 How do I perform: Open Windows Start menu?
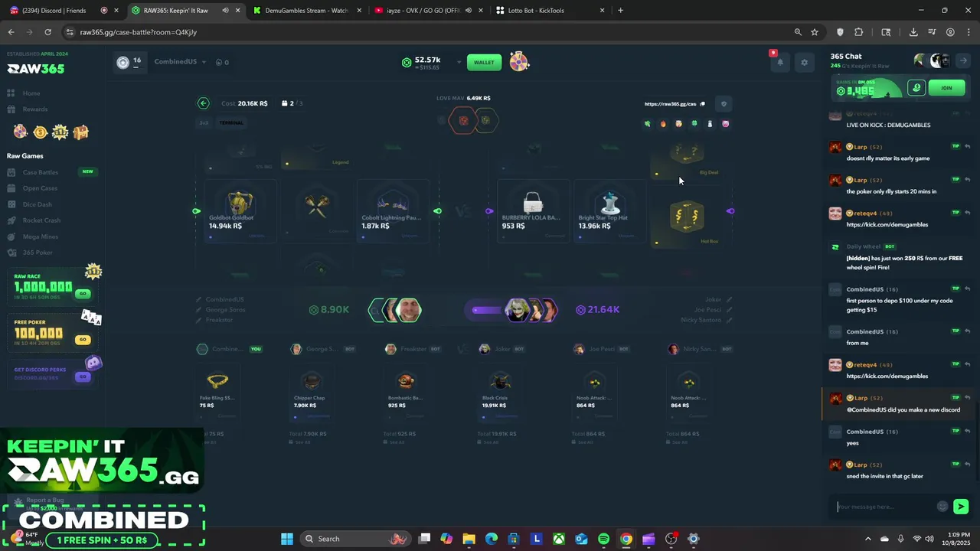pos(287,539)
